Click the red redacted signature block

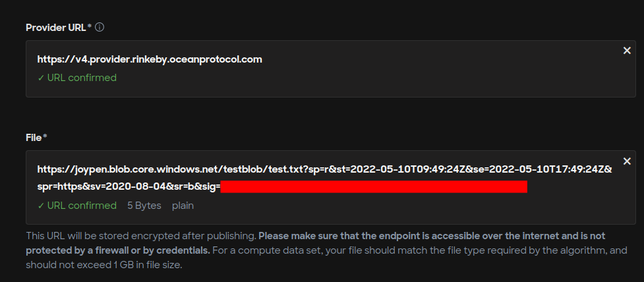374,186
